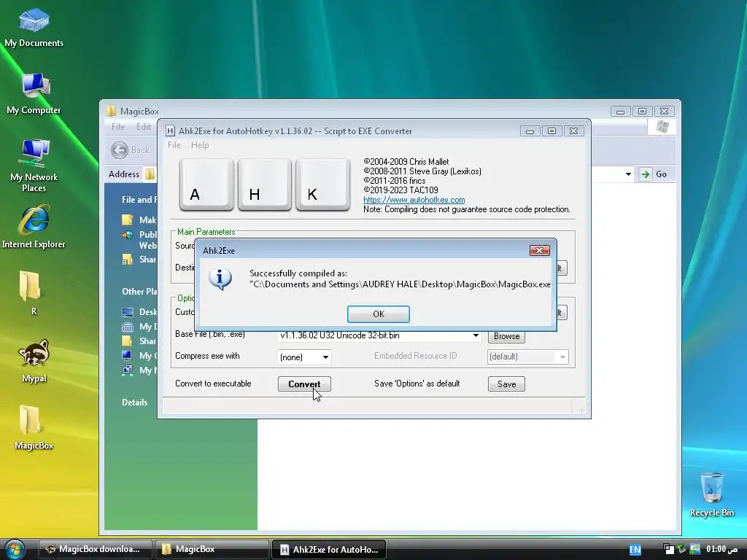Click Shared Documents icon in Other Places
This screenshot has height=560, width=747.
click(x=127, y=341)
